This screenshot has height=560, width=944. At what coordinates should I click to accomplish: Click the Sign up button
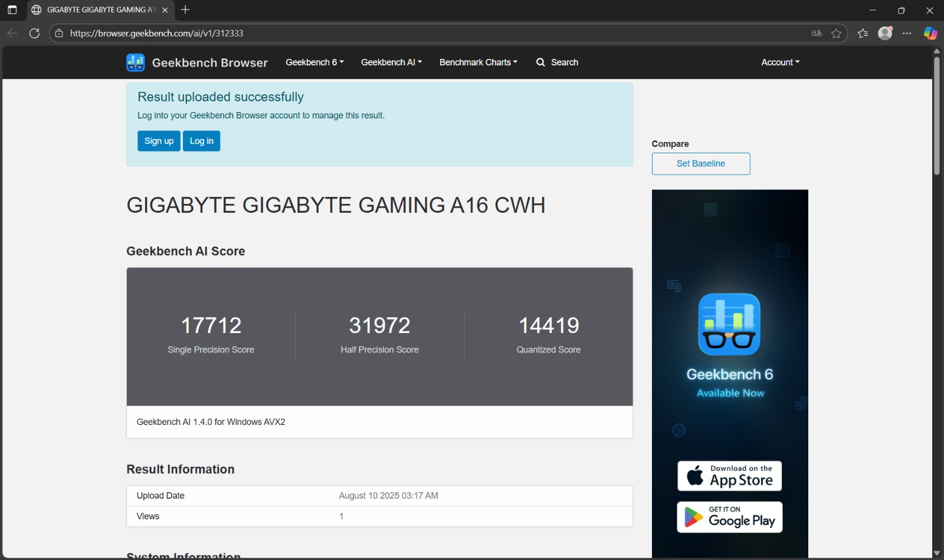(159, 141)
